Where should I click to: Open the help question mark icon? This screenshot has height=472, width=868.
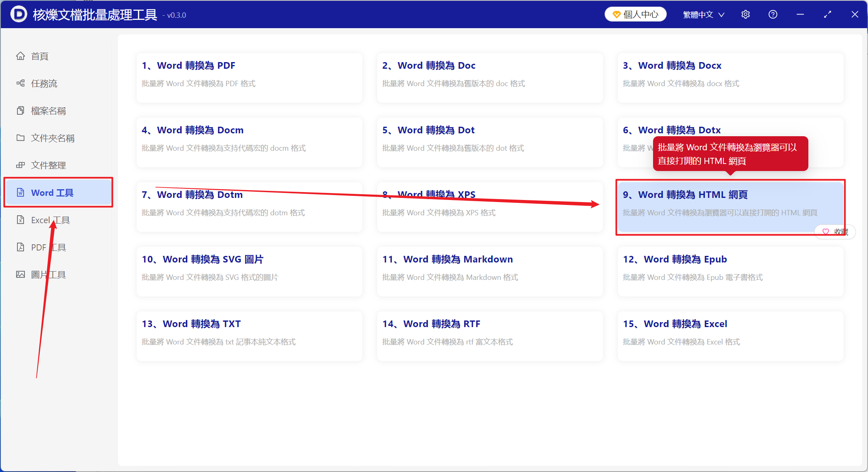point(773,14)
